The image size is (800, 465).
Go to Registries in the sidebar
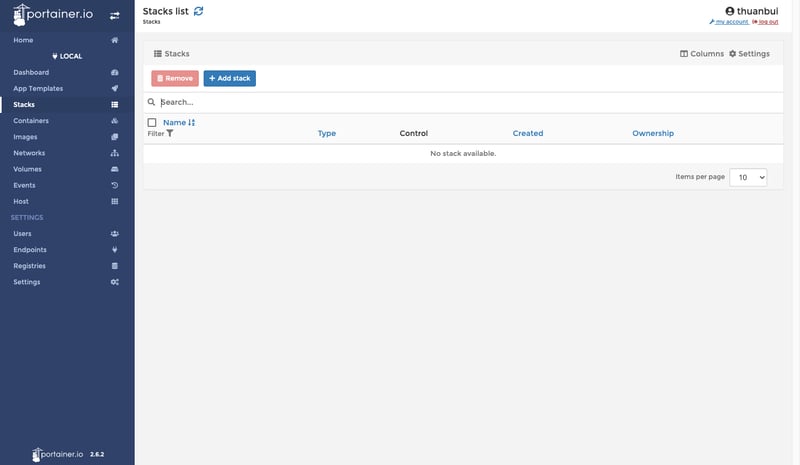coord(29,266)
